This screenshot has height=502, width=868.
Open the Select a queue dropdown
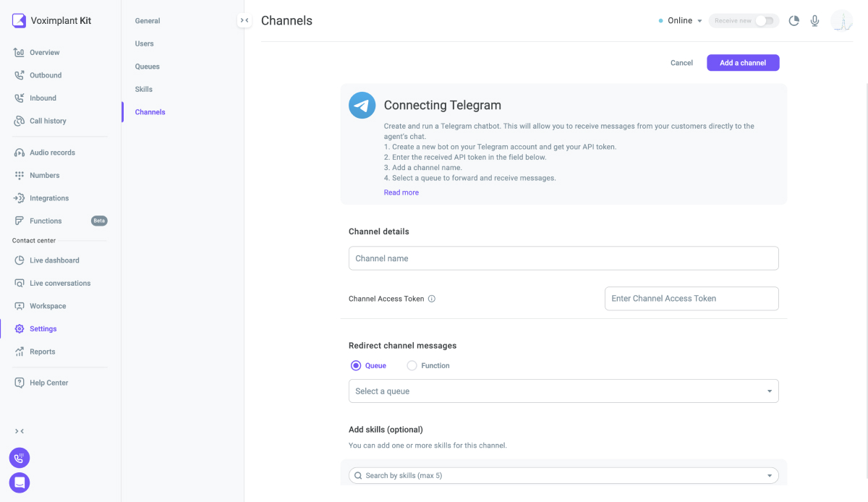pyautogui.click(x=563, y=391)
